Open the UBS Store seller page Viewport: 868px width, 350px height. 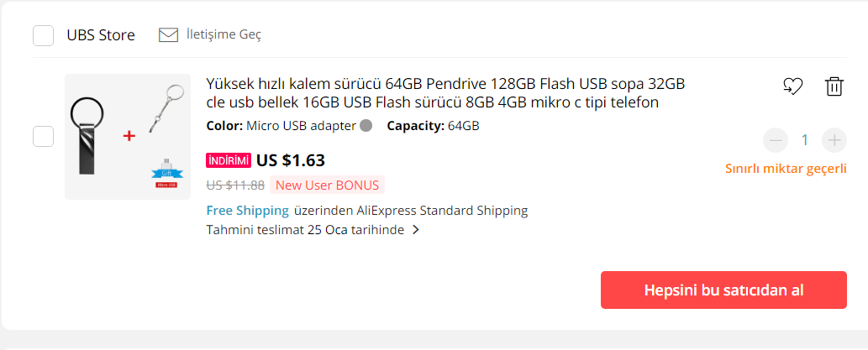(x=101, y=35)
